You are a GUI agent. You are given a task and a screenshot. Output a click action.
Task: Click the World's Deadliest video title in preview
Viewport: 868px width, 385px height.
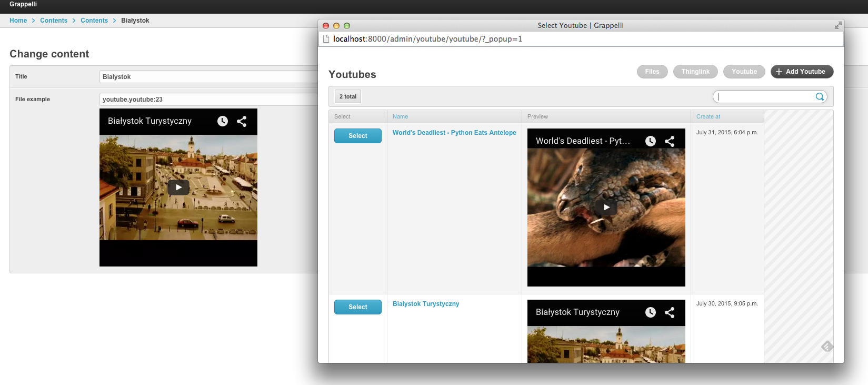coord(583,141)
